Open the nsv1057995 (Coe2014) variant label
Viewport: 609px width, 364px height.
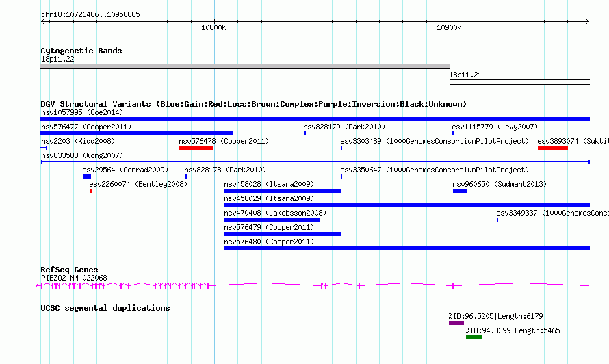(82, 112)
